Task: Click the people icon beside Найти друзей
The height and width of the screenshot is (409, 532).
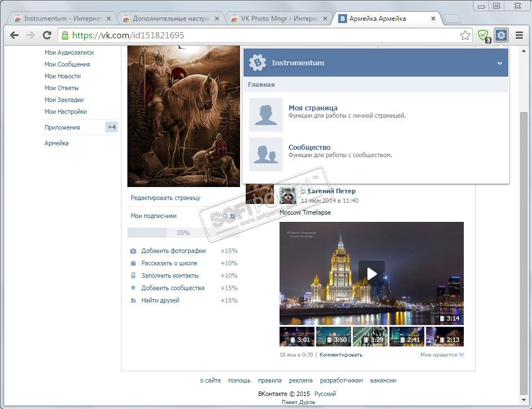Action: pos(134,300)
